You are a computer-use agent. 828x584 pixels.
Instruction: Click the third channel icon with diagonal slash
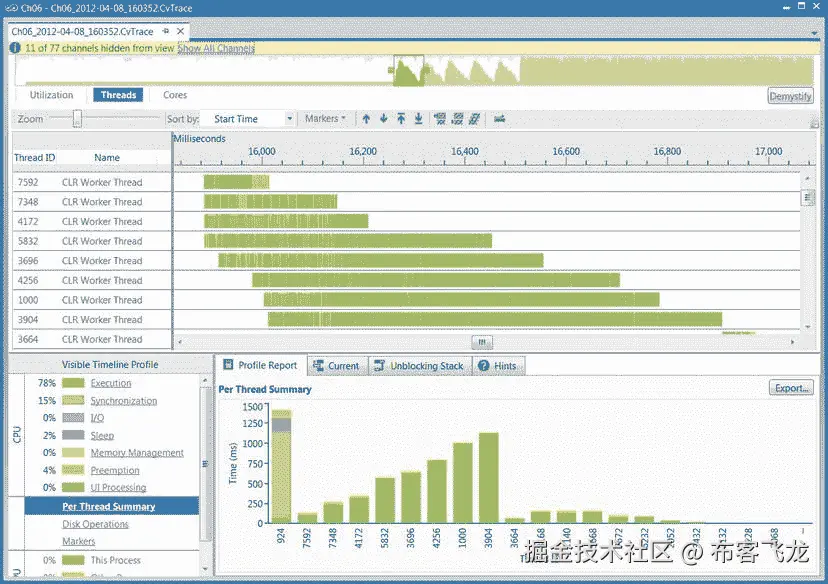(474, 119)
